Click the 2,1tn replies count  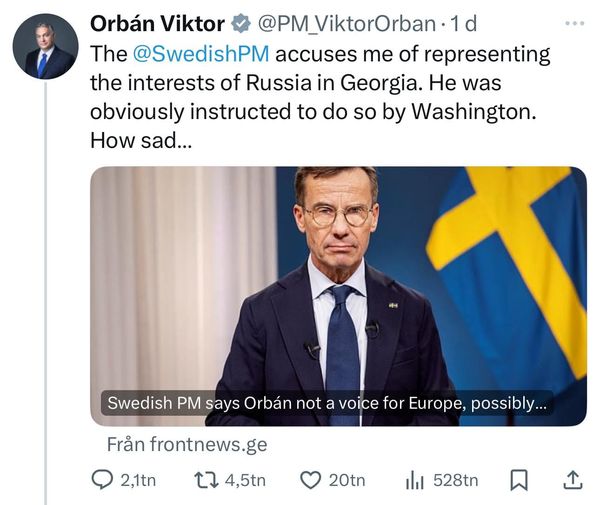click(138, 481)
